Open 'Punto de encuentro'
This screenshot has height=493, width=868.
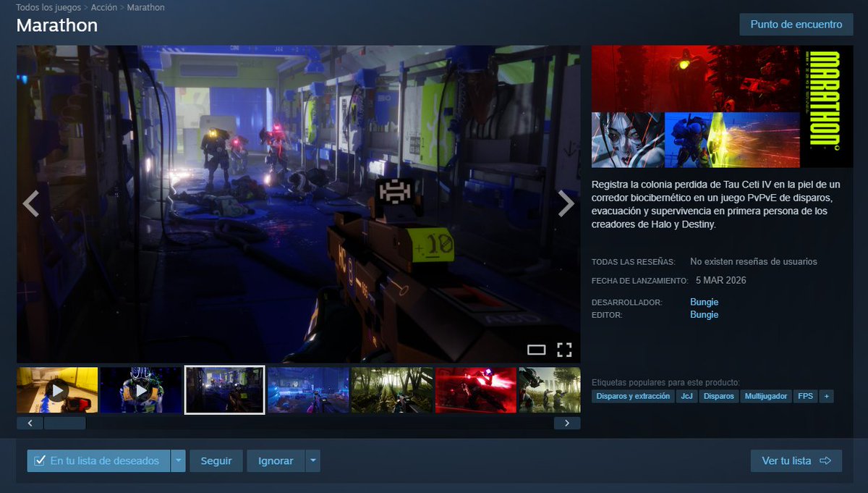pyautogui.click(x=796, y=24)
